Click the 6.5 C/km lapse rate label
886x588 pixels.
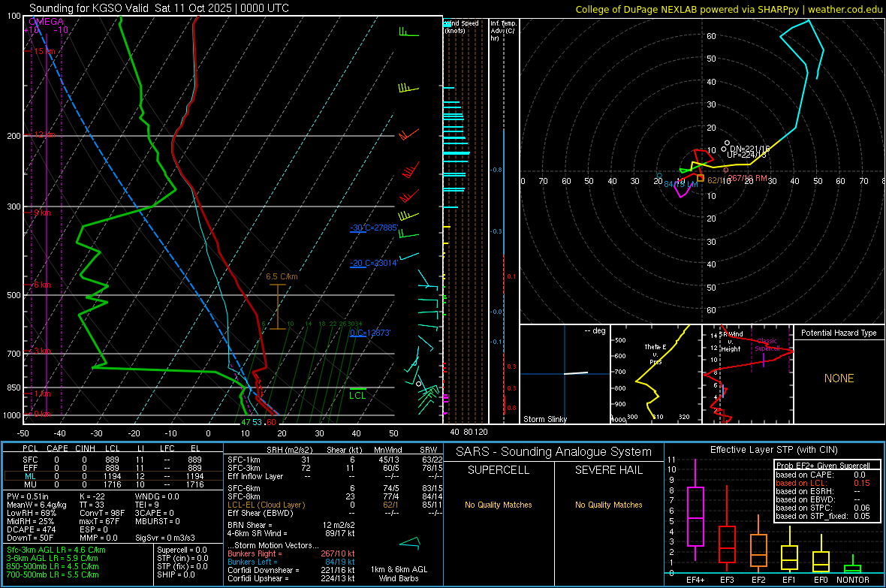coord(282,276)
